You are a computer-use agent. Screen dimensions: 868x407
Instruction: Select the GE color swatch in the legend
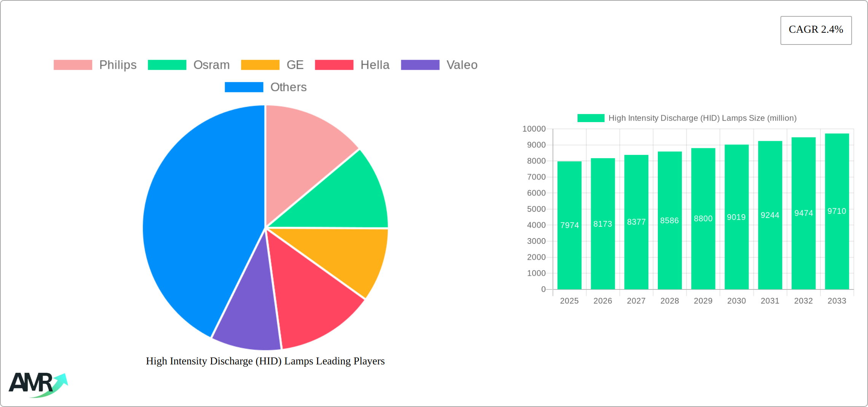(260, 65)
